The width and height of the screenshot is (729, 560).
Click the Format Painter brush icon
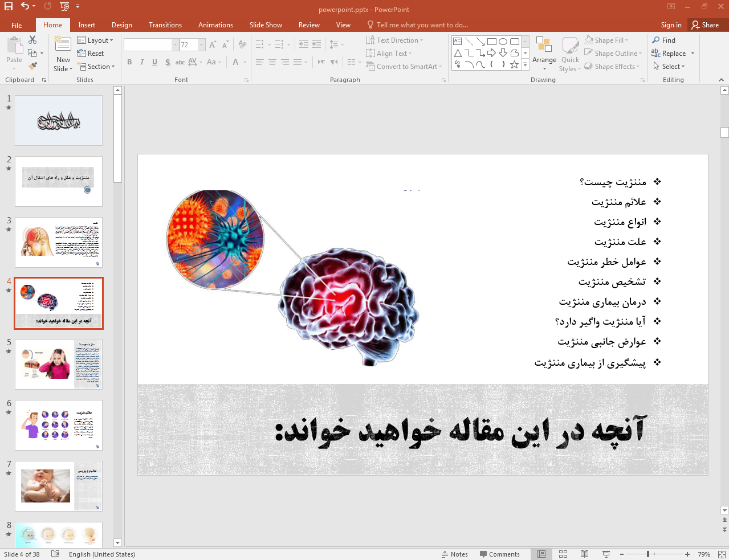pyautogui.click(x=32, y=66)
